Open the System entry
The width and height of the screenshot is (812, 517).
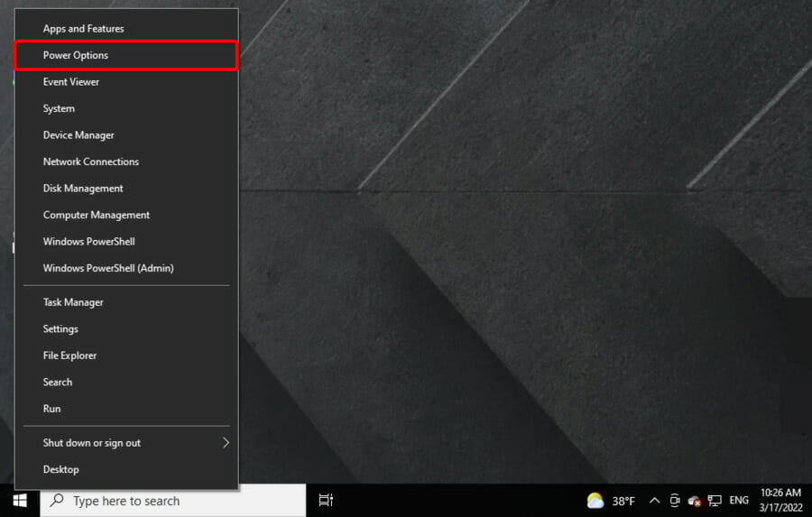[126, 108]
